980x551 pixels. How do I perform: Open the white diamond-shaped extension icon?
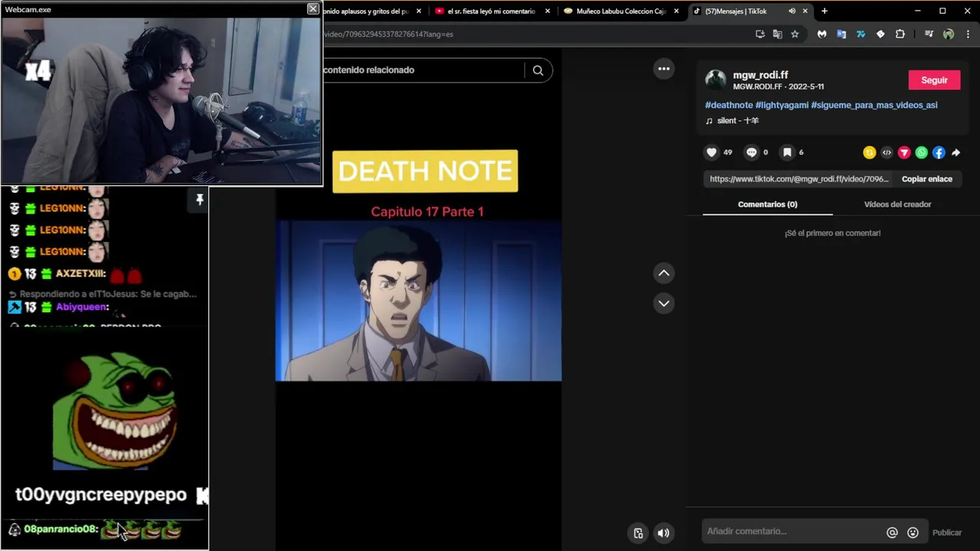880,34
